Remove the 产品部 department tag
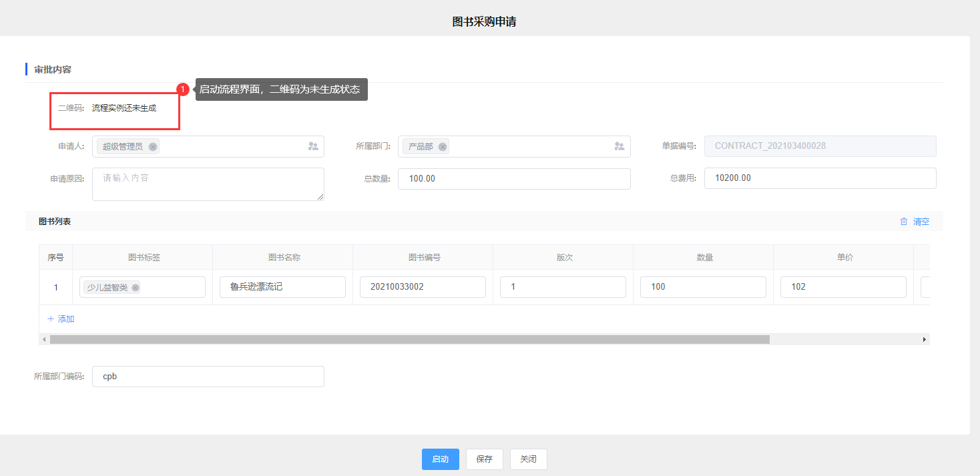Viewport: 980px width, 476px height. [x=442, y=147]
